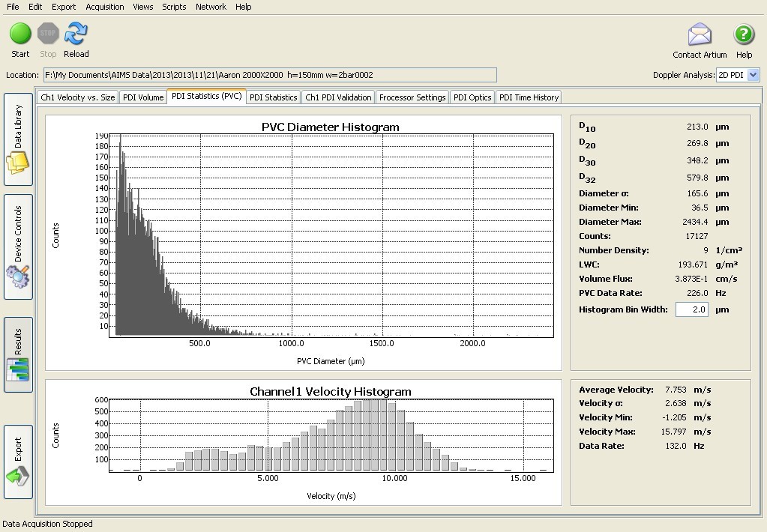Image resolution: width=767 pixels, height=532 pixels.
Task: Click the Export side panel button
Action: click(x=18, y=462)
